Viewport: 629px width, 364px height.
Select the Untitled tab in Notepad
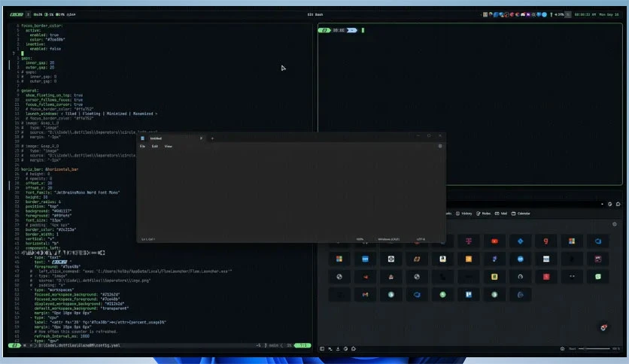(x=172, y=138)
